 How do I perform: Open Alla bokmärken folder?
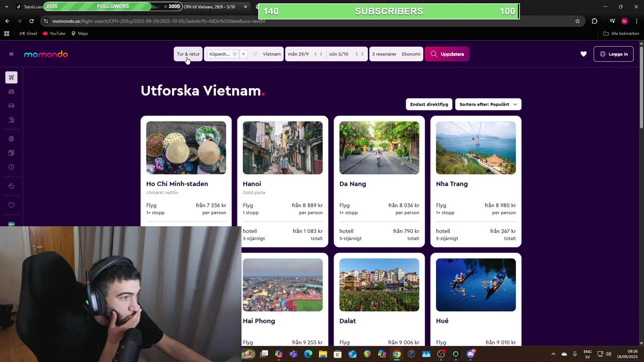coord(621,34)
